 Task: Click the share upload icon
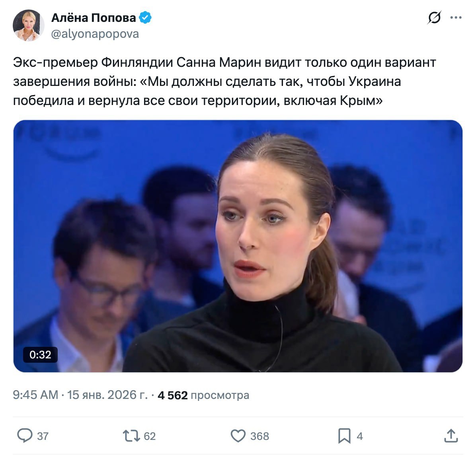pyautogui.click(x=451, y=436)
